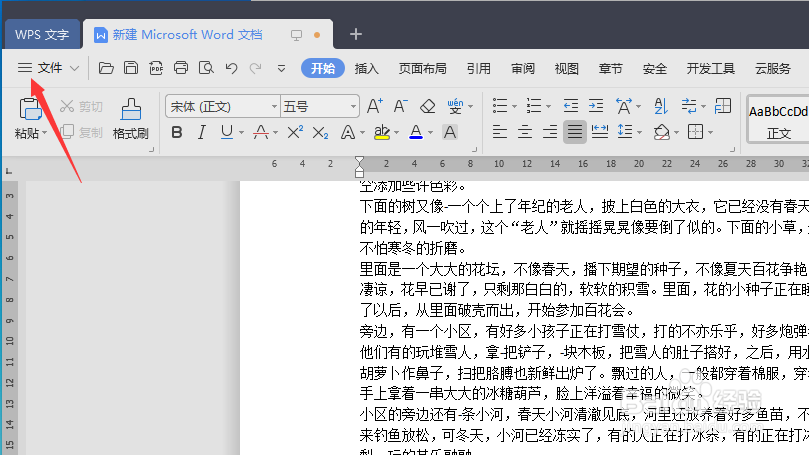Apply text effects outlined A icon
Viewport: 809px width, 455px height.
coord(348,133)
